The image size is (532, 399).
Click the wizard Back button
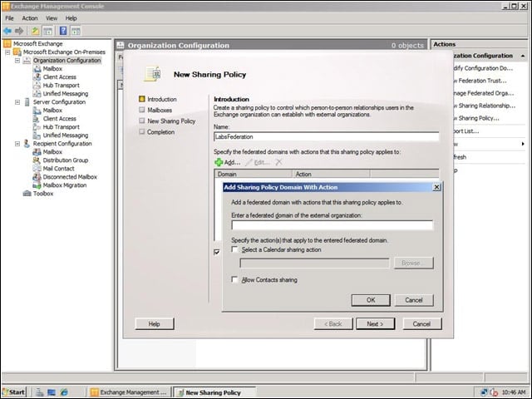[x=333, y=323]
